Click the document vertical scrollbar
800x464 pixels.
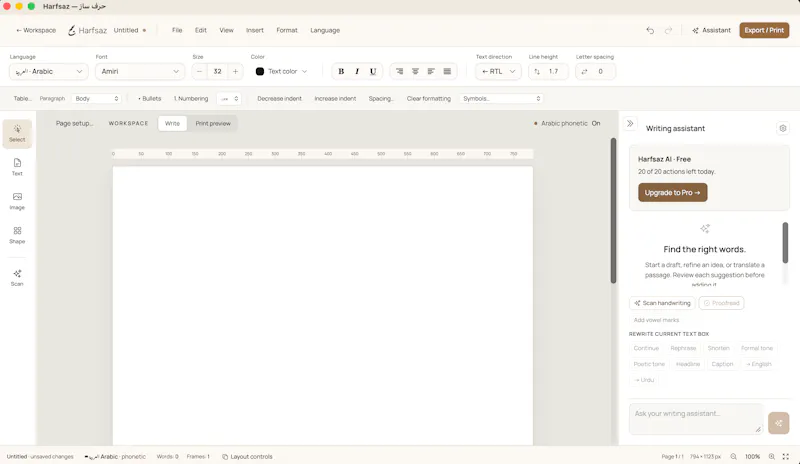click(x=613, y=210)
